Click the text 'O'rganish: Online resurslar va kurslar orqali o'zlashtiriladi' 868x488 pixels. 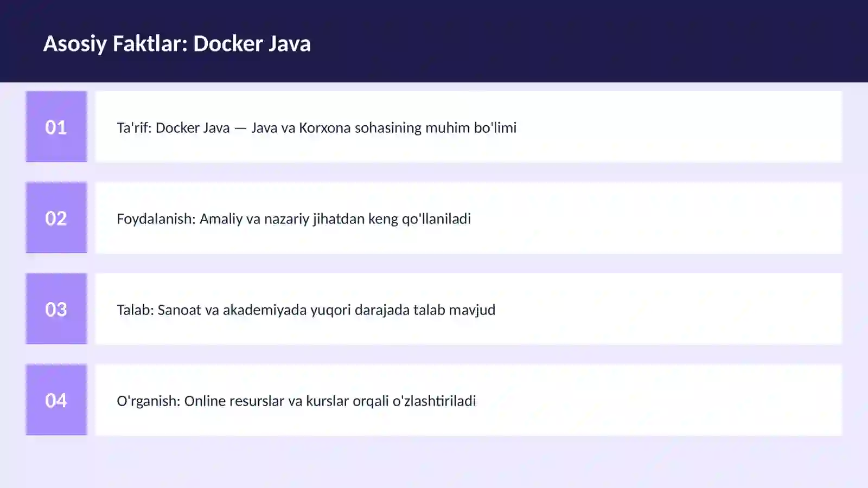pos(296,401)
